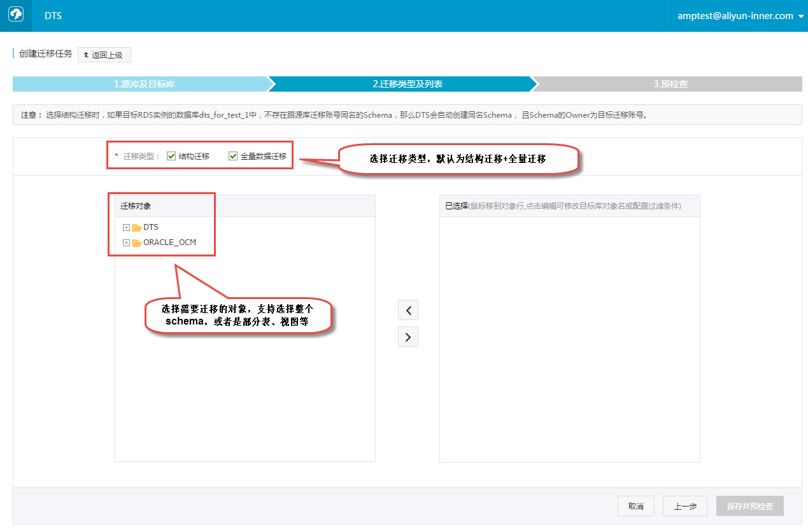Uncheck the 全量数据迁移 option

pyautogui.click(x=233, y=155)
